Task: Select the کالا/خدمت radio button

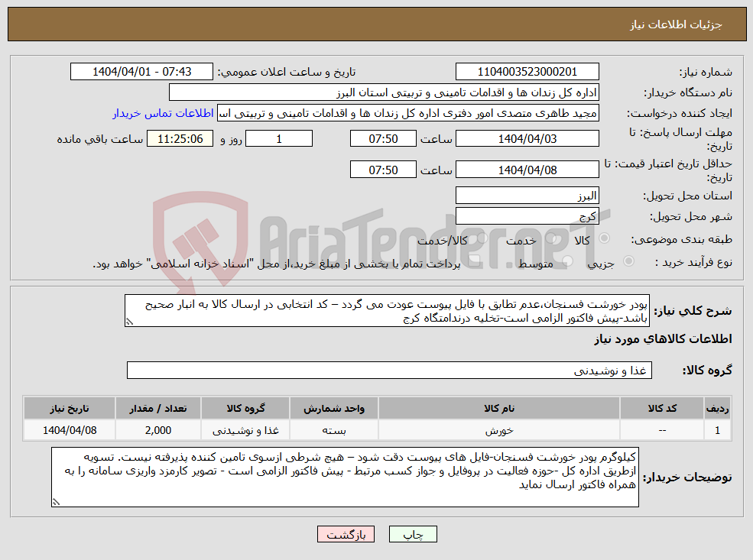Action: pos(482,238)
